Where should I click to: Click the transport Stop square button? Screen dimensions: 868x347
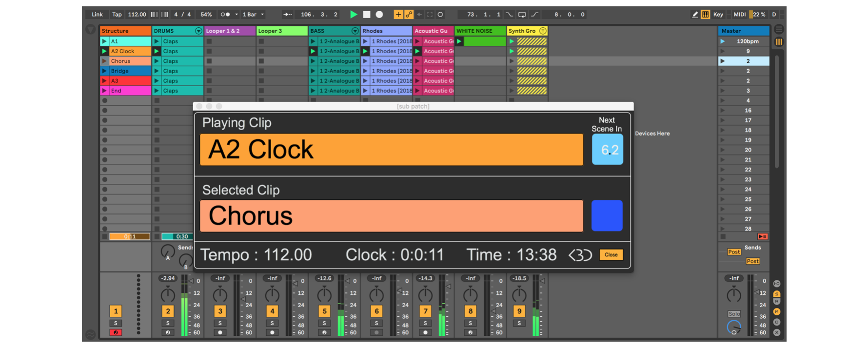367,15
